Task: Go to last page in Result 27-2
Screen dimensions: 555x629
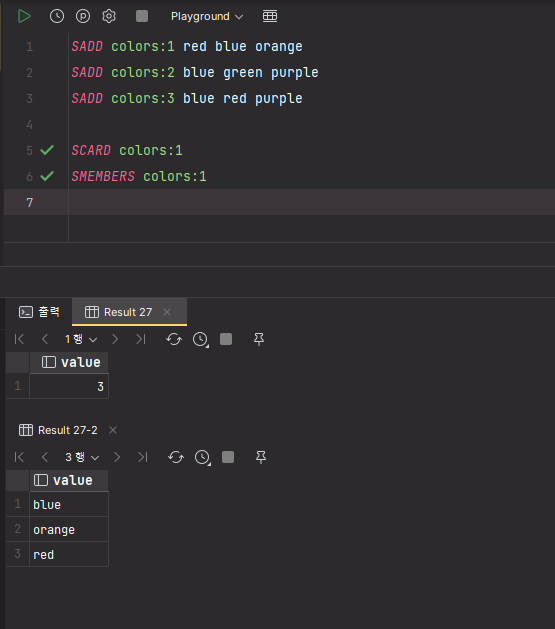Action: coord(143,457)
